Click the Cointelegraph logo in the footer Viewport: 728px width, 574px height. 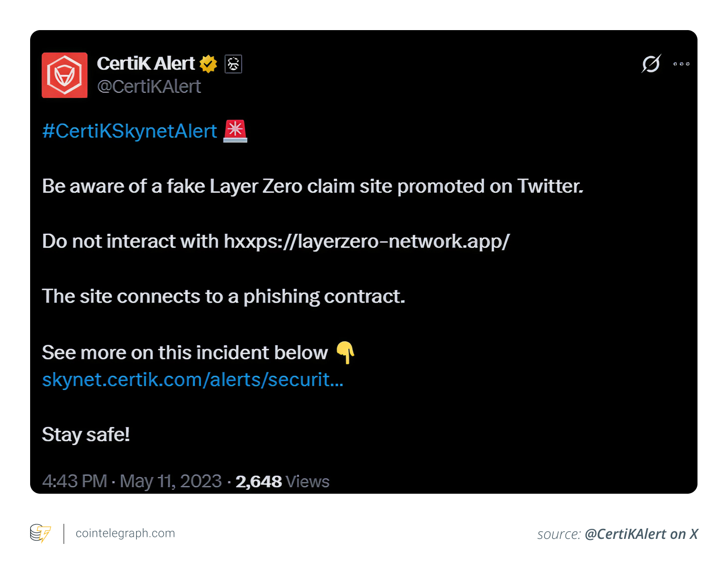click(40, 533)
